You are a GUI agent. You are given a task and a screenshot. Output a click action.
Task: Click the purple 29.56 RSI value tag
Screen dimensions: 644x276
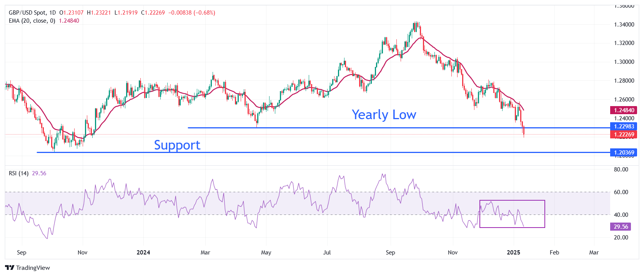[621, 227]
